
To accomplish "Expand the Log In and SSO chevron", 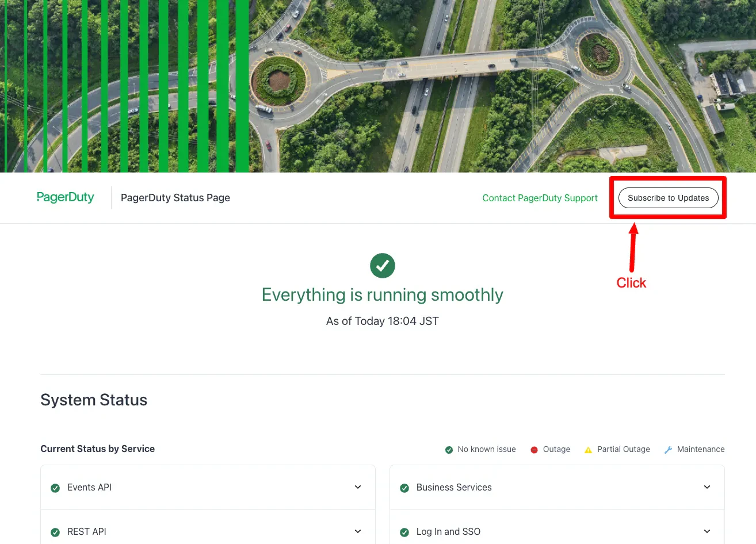I will (x=707, y=531).
